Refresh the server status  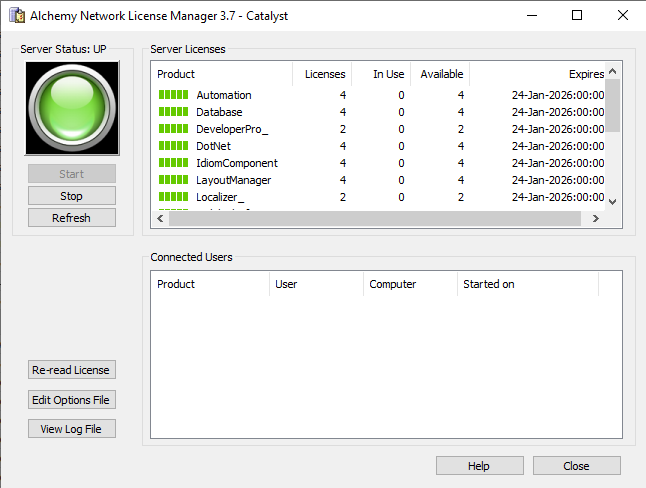(x=72, y=218)
